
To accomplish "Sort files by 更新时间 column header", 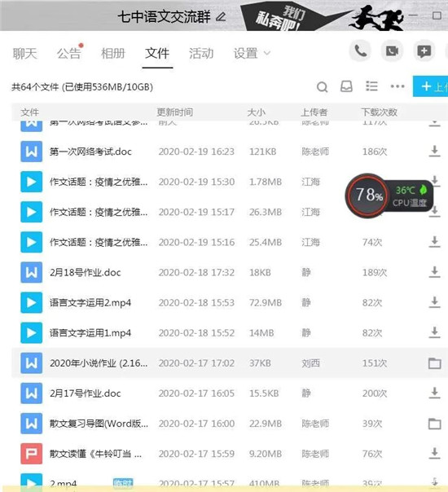I will click(x=175, y=112).
